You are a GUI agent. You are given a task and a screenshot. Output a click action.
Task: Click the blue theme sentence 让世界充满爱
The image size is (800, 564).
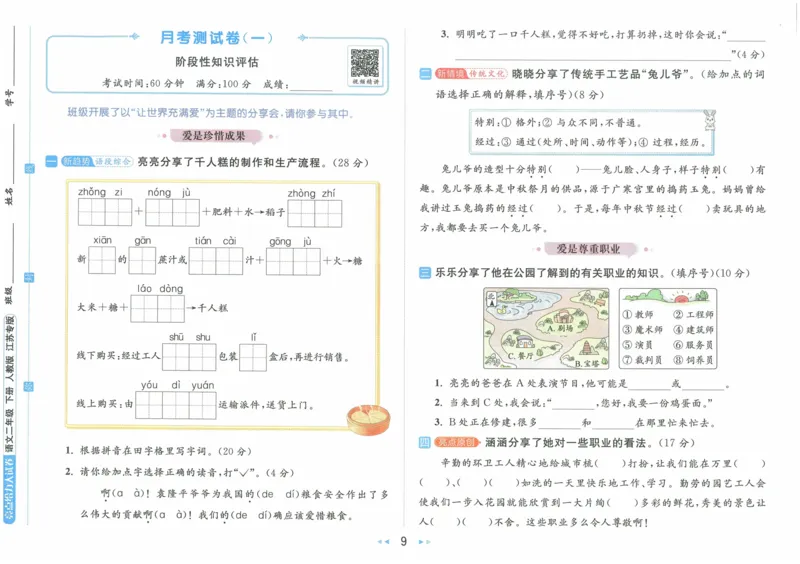[x=211, y=113]
